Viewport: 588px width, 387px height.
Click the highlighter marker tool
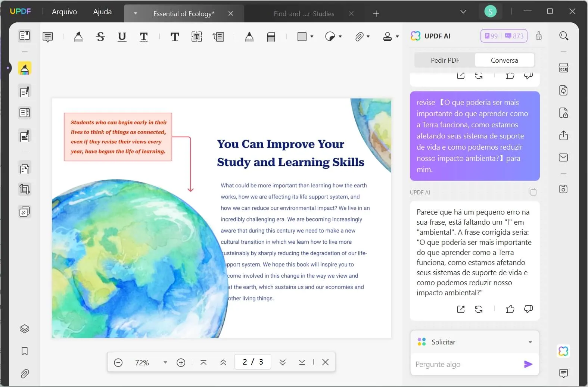[x=78, y=37]
